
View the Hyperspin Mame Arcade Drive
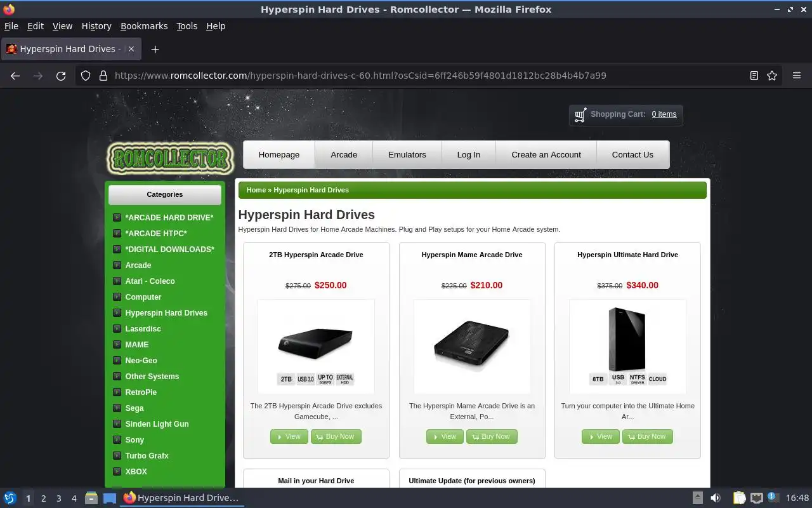445,436
